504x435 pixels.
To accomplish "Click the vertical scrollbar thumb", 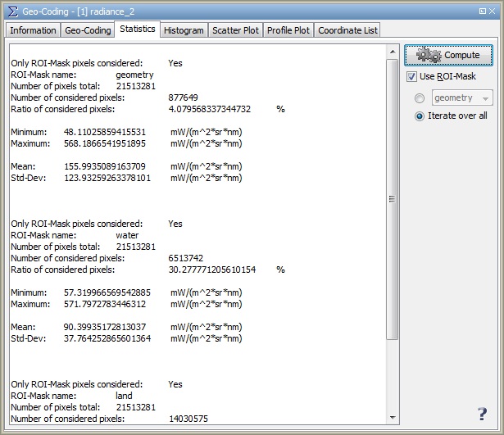I will (x=392, y=198).
